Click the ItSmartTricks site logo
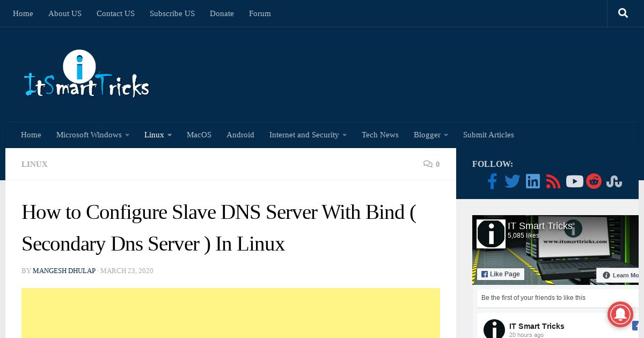The width and height of the screenshot is (644, 338). click(x=86, y=74)
